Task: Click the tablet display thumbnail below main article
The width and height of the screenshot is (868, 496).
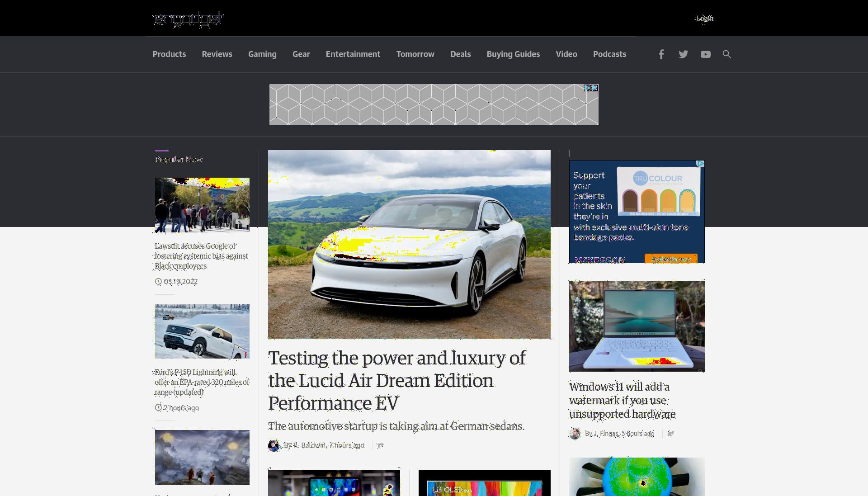Action: (x=334, y=483)
